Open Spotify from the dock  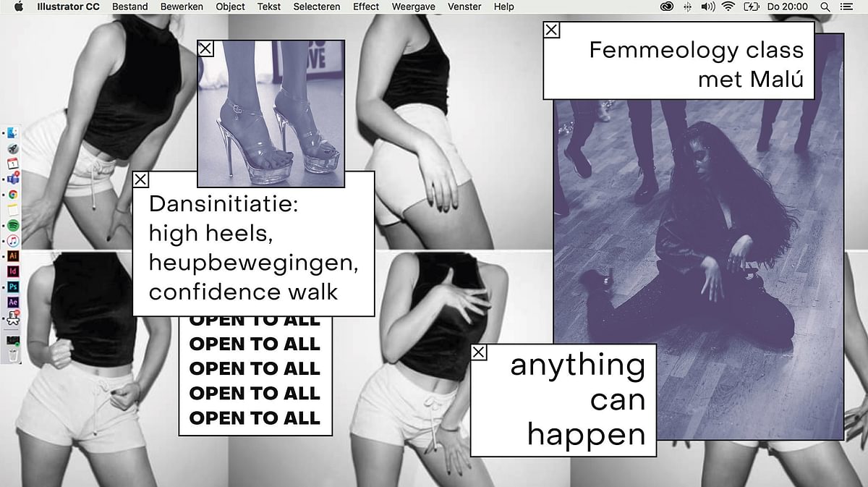click(13, 225)
